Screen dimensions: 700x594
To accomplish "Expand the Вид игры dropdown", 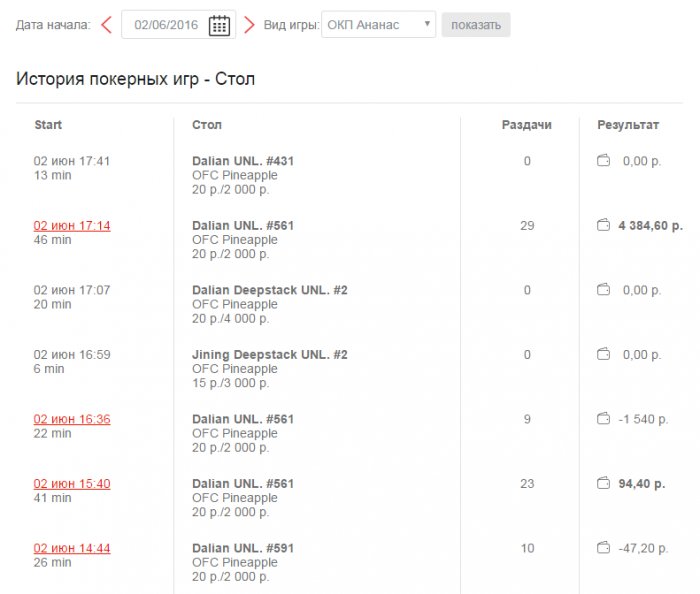I will pyautogui.click(x=379, y=25).
